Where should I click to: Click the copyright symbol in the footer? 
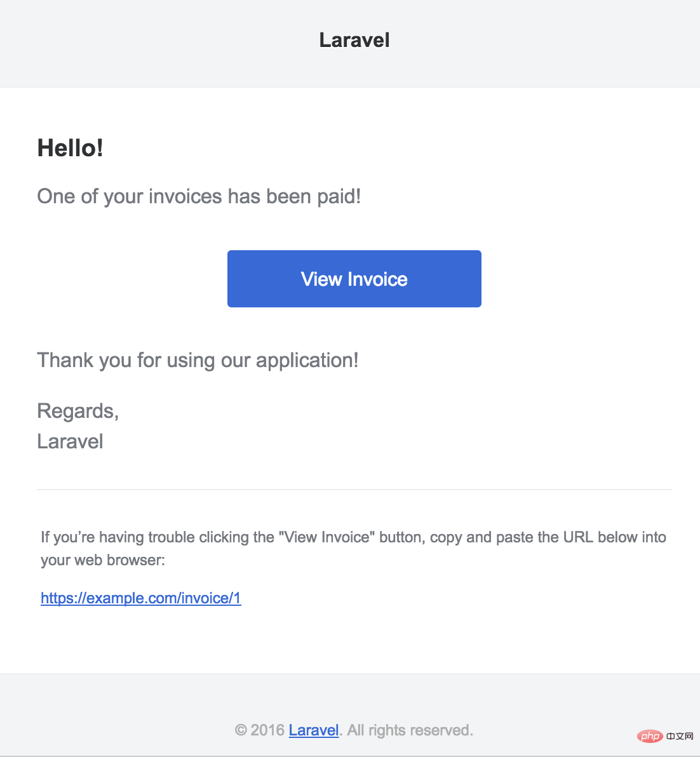pos(240,730)
